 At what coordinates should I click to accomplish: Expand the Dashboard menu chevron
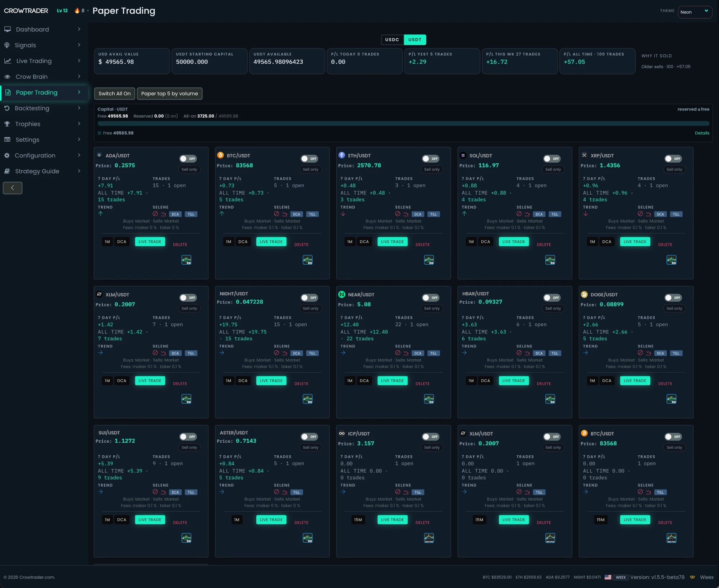(79, 29)
